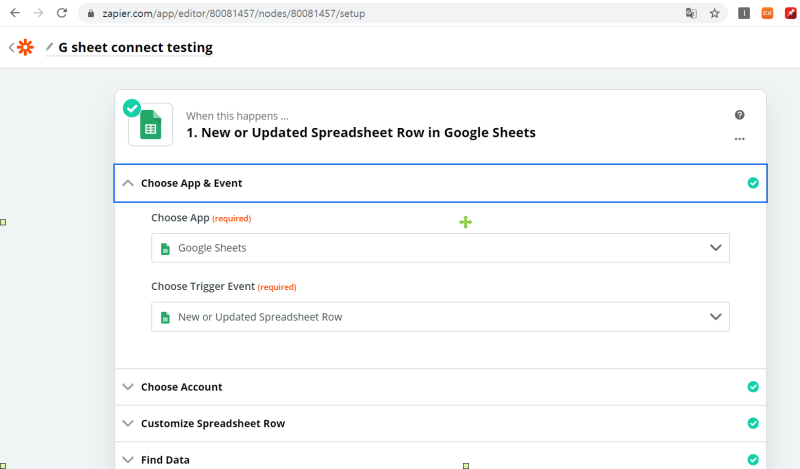The height and width of the screenshot is (469, 800).
Task: Click the red pin browser extension icon
Action: [791, 13]
